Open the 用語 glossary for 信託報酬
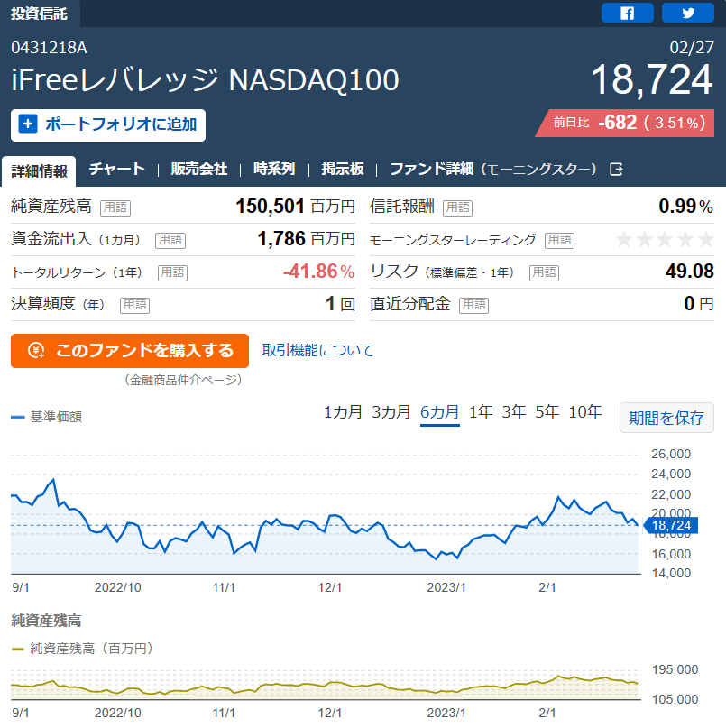 pos(458,207)
